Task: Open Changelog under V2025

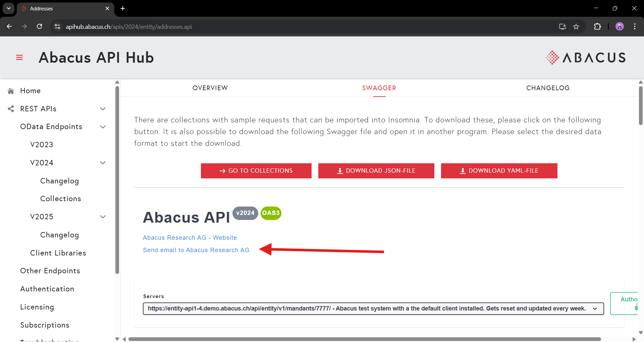Action: pyautogui.click(x=59, y=235)
